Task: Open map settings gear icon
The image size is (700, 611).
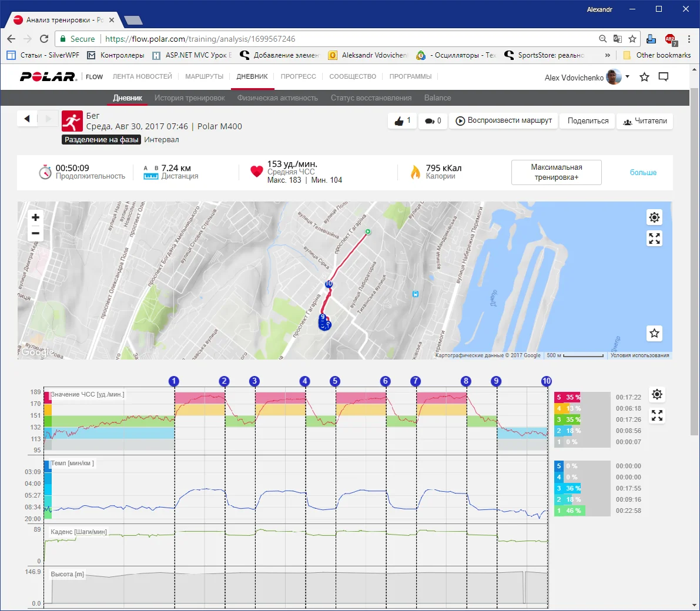Action: [x=654, y=217]
